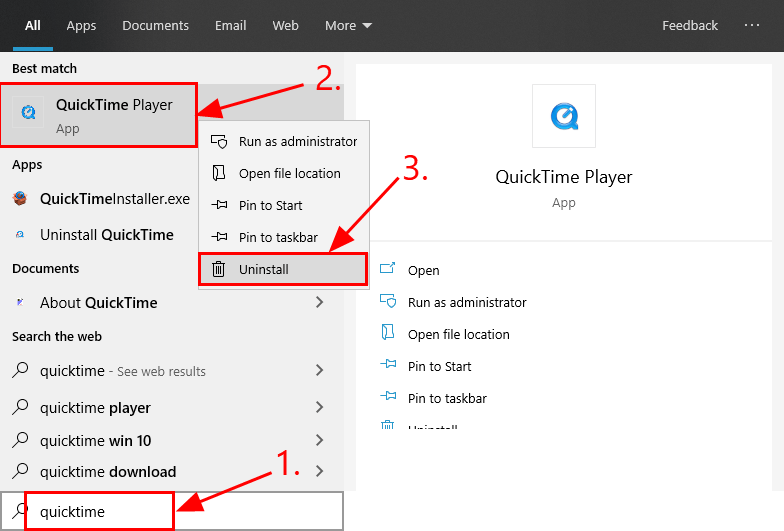Click Open file location in right pane
This screenshot has width=784, height=531.
coord(458,334)
